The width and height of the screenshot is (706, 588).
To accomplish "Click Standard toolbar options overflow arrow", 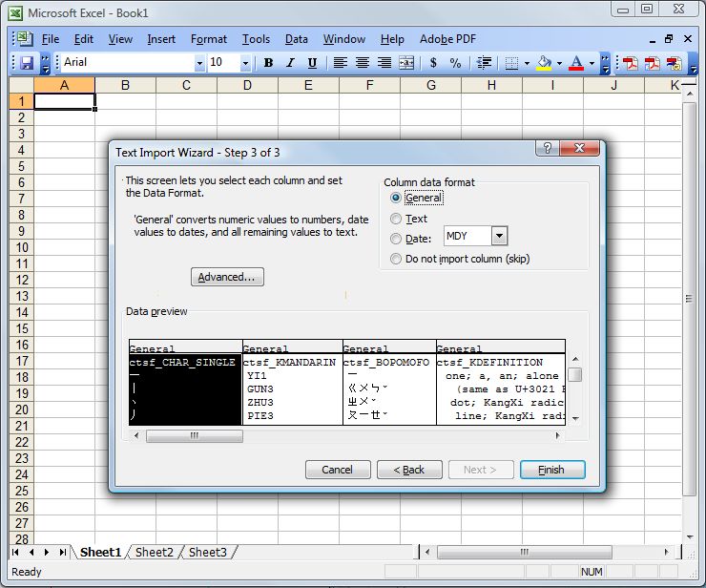I will coord(46,63).
